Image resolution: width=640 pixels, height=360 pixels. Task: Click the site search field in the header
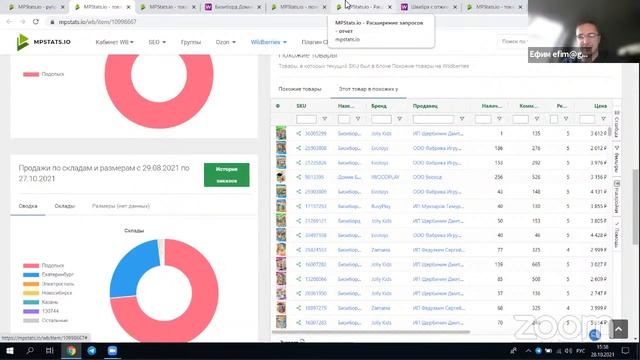[513, 42]
